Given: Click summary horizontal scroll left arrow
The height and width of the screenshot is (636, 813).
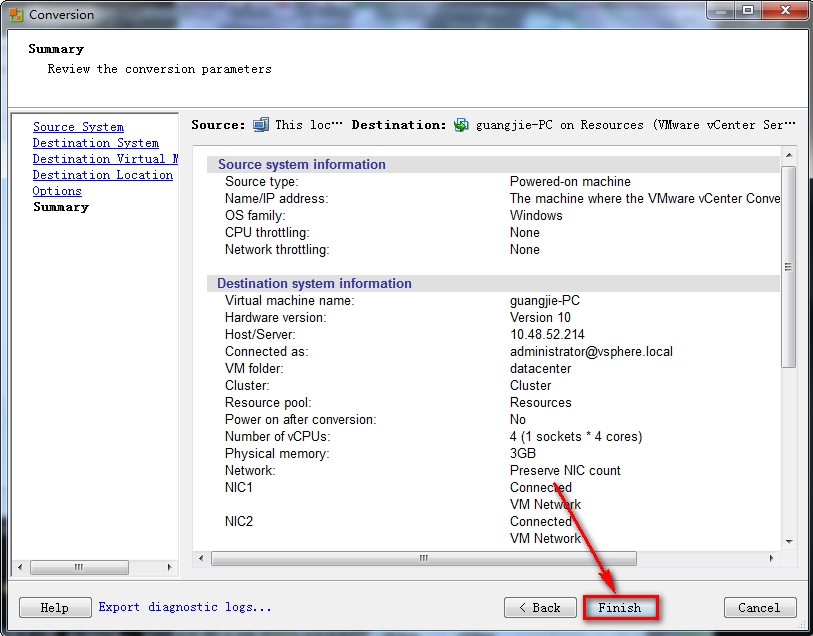Looking at the screenshot, I should pyautogui.click(x=201, y=558).
